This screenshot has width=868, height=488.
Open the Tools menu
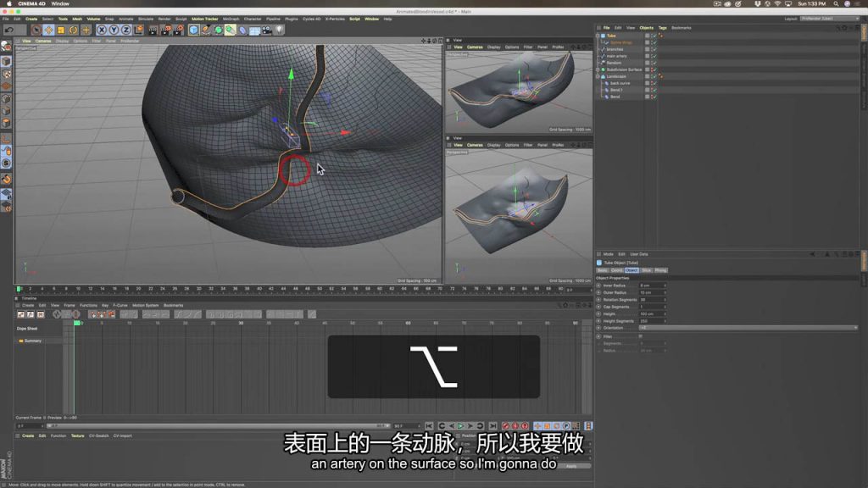coord(63,19)
